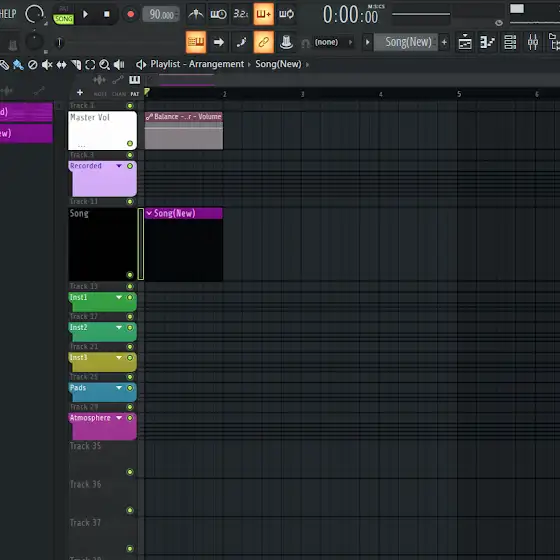Show audio clips waveform icon in picker
Screen dimensions: 560x560
[x=99, y=80]
